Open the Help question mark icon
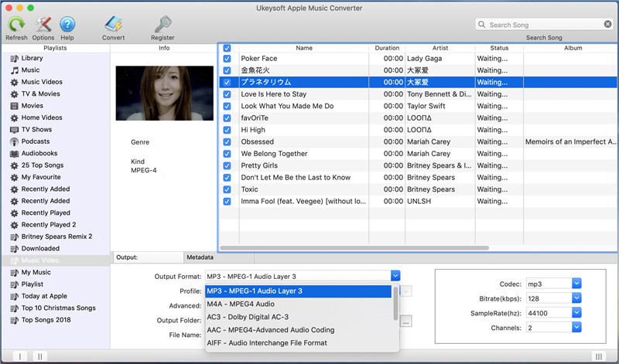The height and width of the screenshot is (364, 619). (67, 25)
